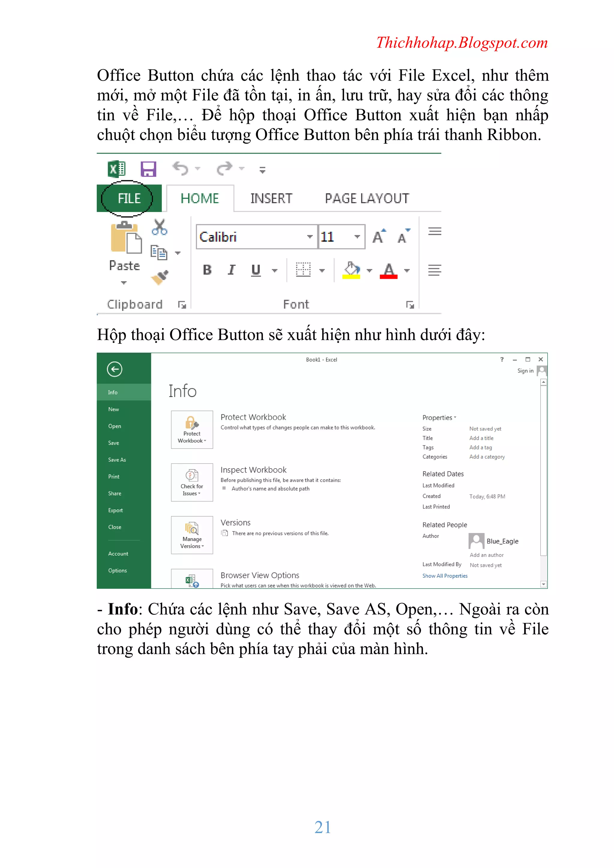
Task: Switch to the PAGE LAYOUT ribbon tab
Action: 367,198
